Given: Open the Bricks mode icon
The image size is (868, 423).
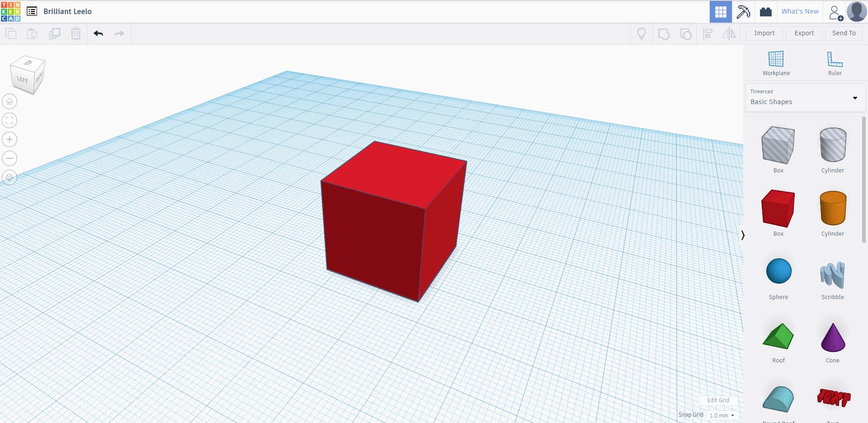Looking at the screenshot, I should tap(766, 12).
